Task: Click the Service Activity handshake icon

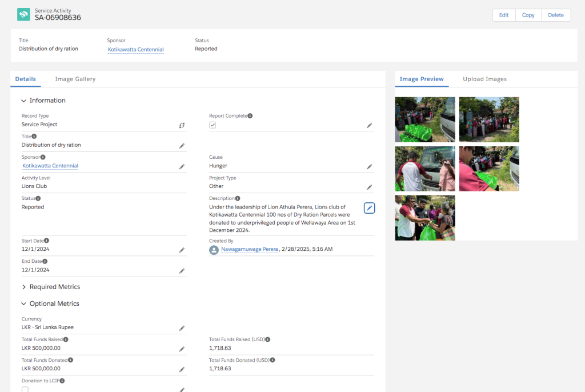Action: coord(23,14)
